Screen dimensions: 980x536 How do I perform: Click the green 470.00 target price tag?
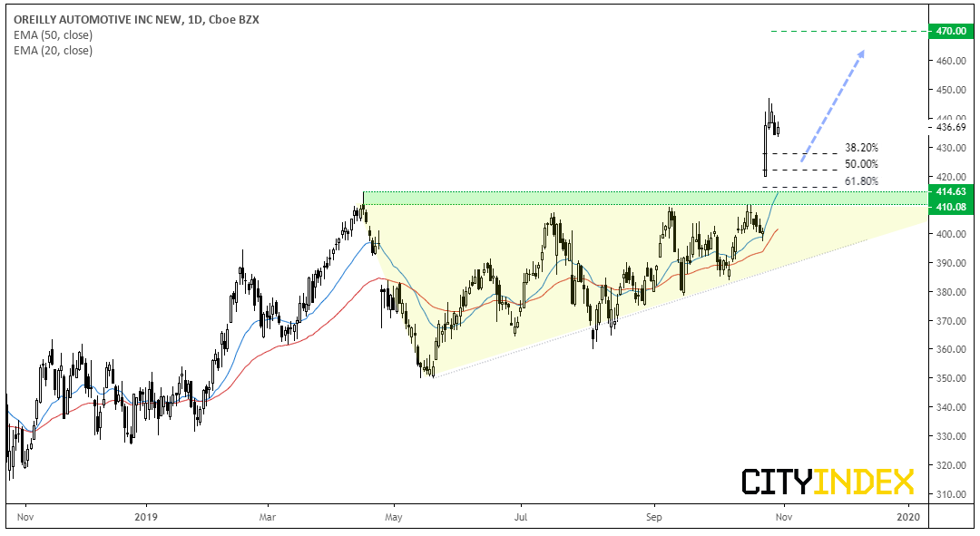pos(951,31)
